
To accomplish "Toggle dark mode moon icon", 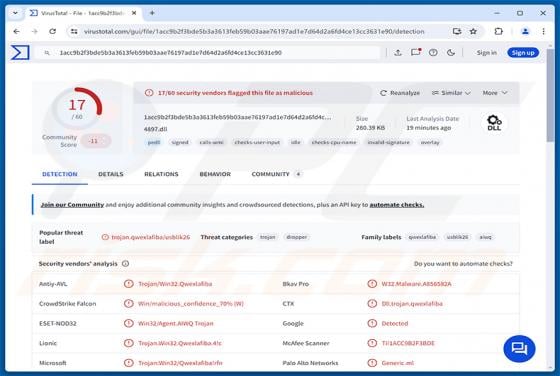I will 451,52.
